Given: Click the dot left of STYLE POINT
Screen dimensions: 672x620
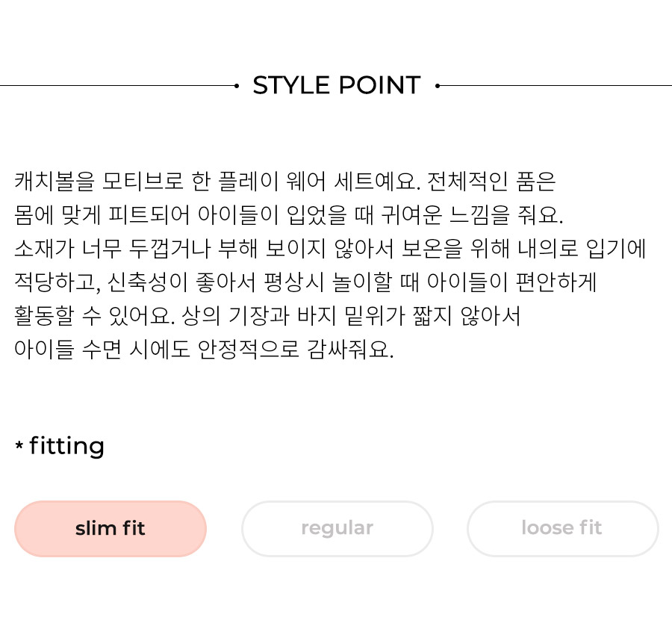Looking at the screenshot, I should [x=237, y=86].
